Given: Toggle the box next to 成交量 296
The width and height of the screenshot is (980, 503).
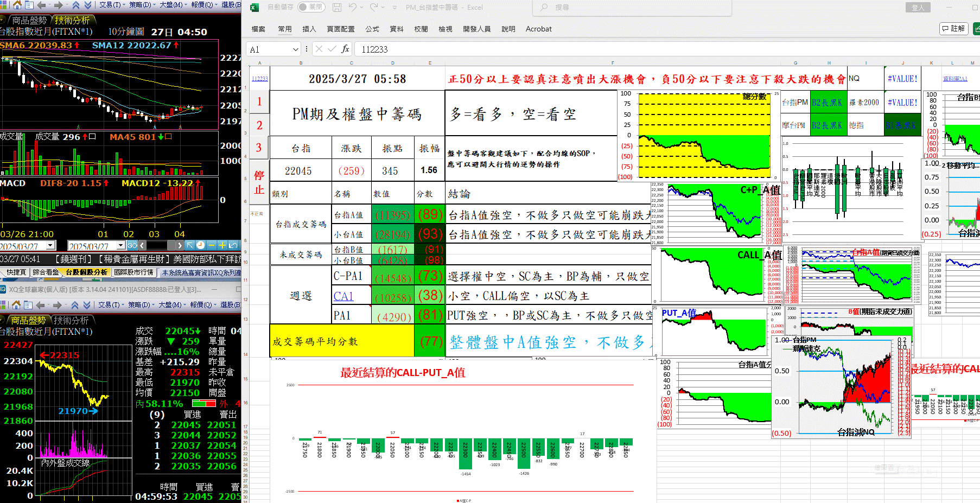Looking at the screenshot, I should (92, 137).
